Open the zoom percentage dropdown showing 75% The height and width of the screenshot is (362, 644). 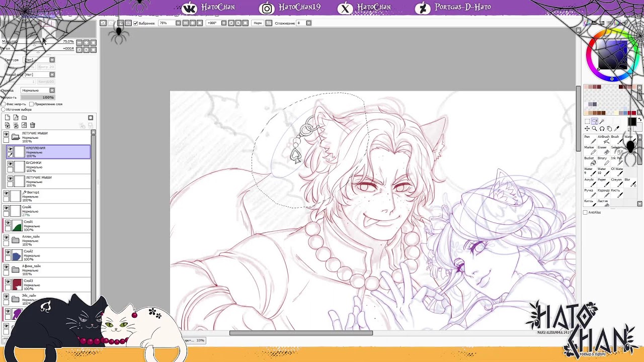point(178,23)
